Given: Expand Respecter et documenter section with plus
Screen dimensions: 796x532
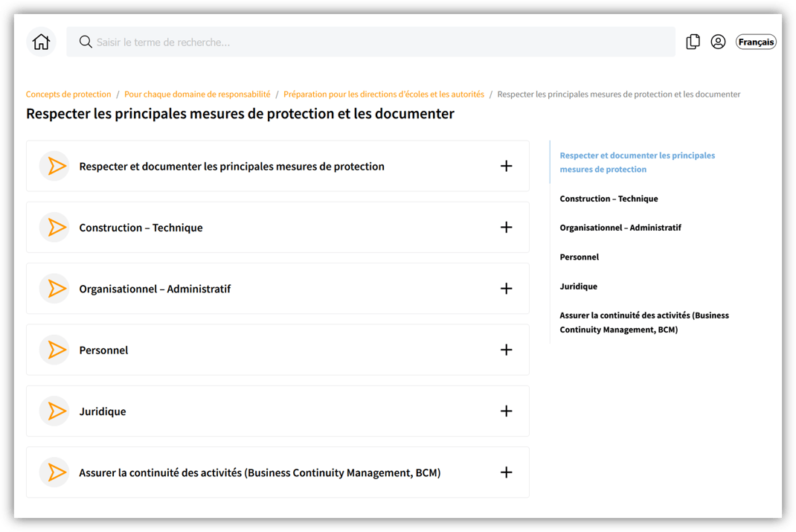Looking at the screenshot, I should [x=506, y=166].
